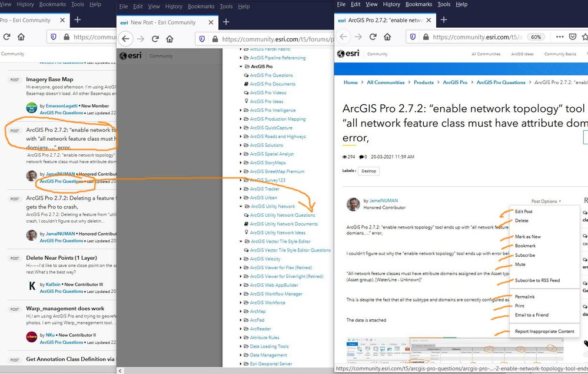Viewport: 588px width, 374px height.
Task: Open ArcGIS Pro Ideas in forum tree
Action: click(x=267, y=101)
